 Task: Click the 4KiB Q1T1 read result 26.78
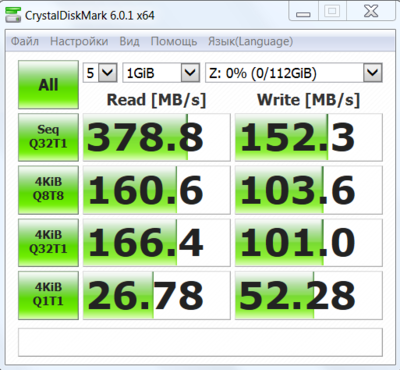[x=157, y=295]
